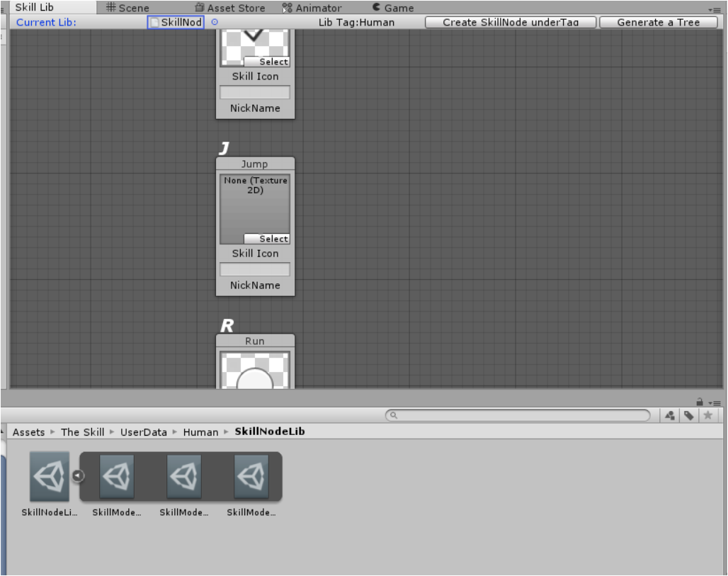Select the SkillNodeLi... asset icon
Screen dimensions: 728x576
point(49,477)
